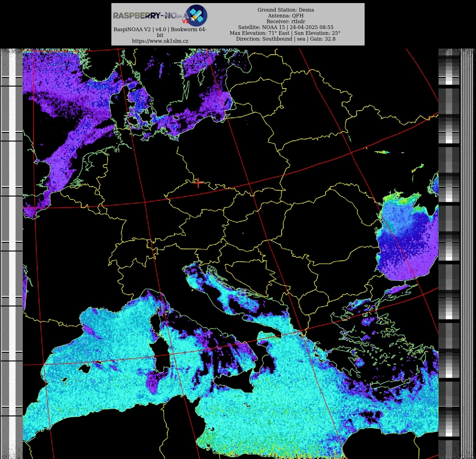This screenshot has height=459, width=476.
Task: Click the Raspberry-NOAA V2 satellite logo
Action: [x=197, y=15]
